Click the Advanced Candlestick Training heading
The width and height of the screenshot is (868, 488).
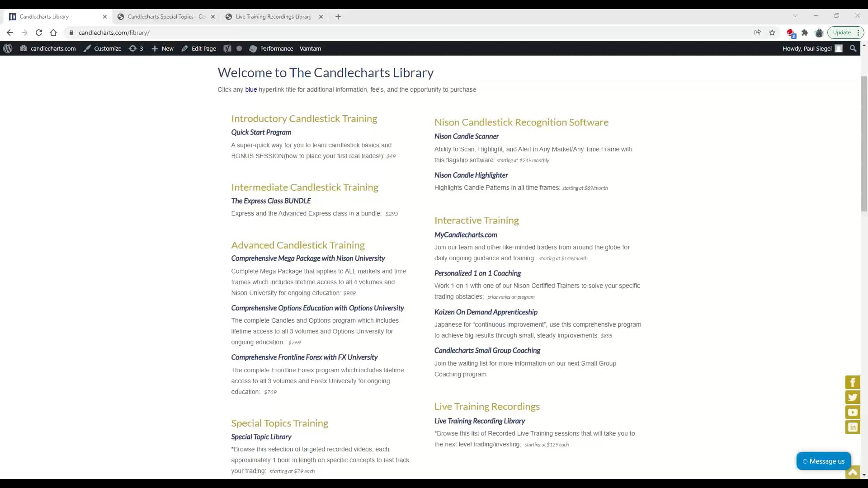tap(298, 245)
